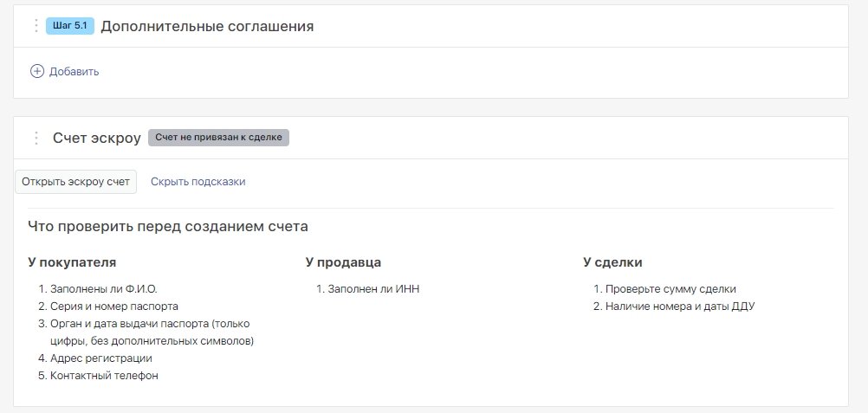Screen dimensions: 868x413
Task: Click drag handle beside Счет эскроу title
Action: (36, 138)
